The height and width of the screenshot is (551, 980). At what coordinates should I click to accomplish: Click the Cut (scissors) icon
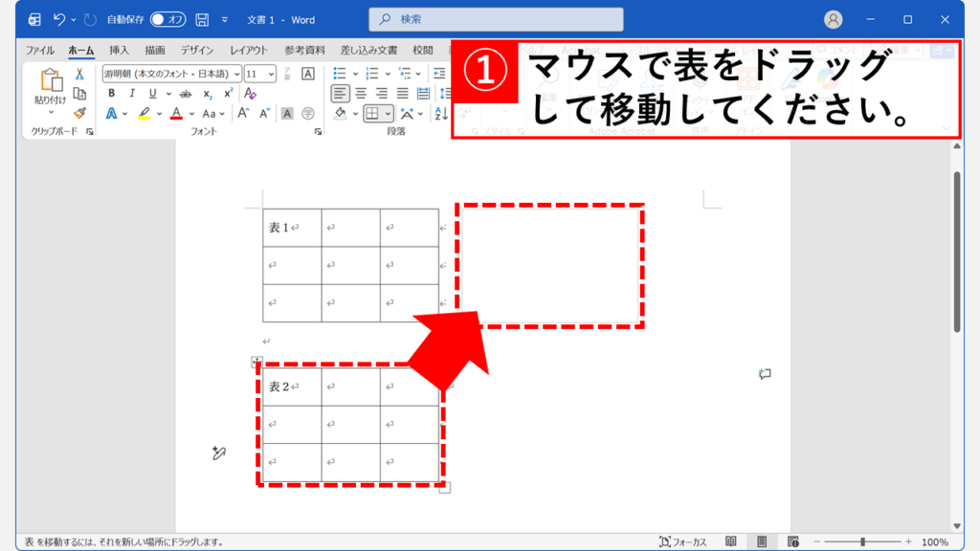click(x=78, y=73)
